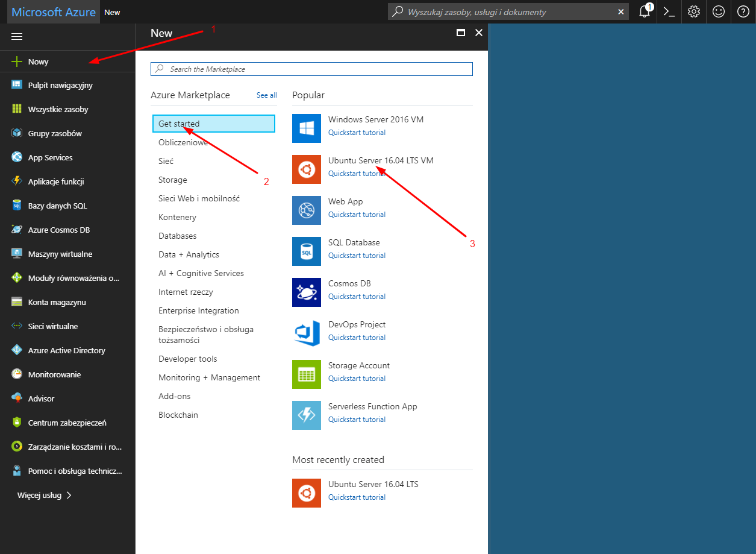Open Quickstart tutorial under Storage Account

(357, 379)
